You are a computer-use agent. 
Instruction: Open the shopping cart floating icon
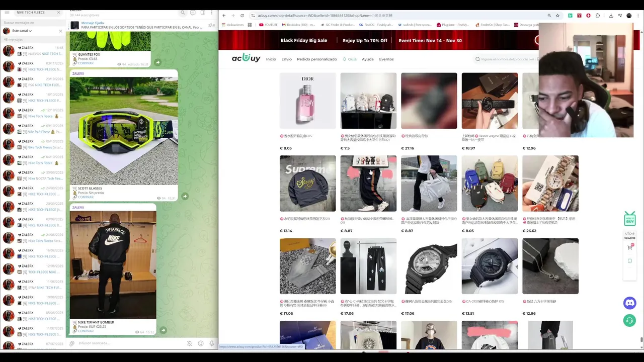(630, 247)
